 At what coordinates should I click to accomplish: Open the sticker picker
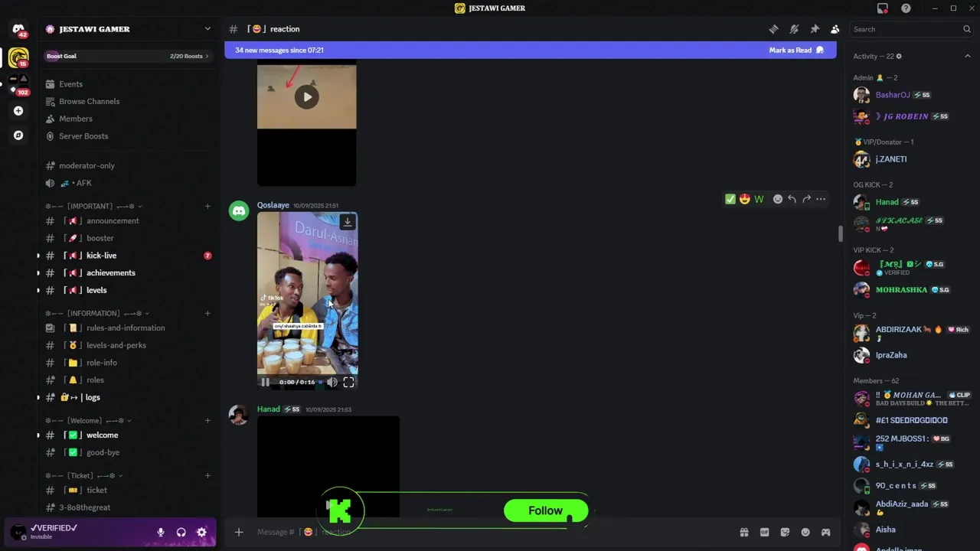click(785, 532)
